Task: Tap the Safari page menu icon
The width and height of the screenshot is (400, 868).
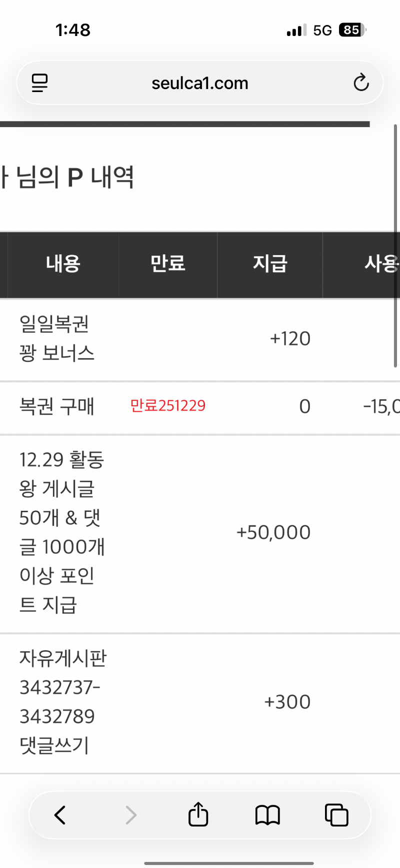Action: [x=40, y=83]
